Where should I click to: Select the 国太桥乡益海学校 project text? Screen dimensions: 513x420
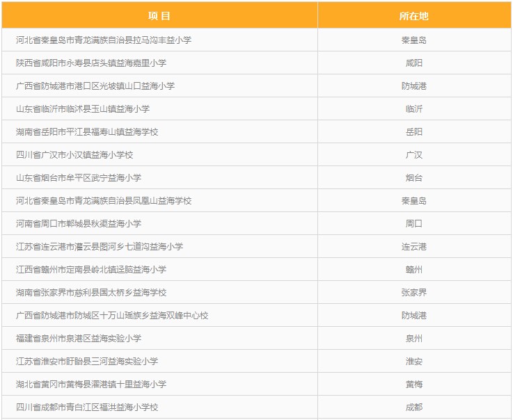coord(91,292)
